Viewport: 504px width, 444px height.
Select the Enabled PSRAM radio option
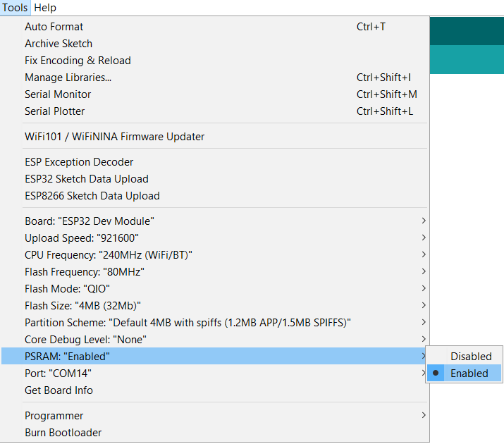469,374
